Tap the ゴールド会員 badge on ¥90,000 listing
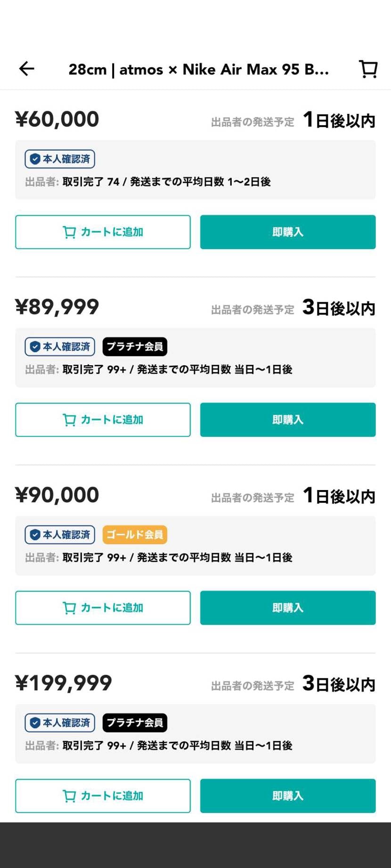The height and width of the screenshot is (868, 391). [135, 535]
